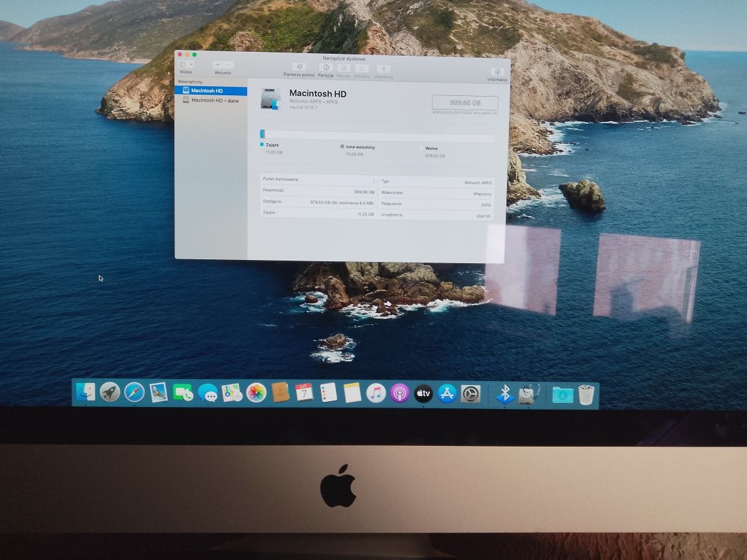Click the Właściciele row

point(436,193)
